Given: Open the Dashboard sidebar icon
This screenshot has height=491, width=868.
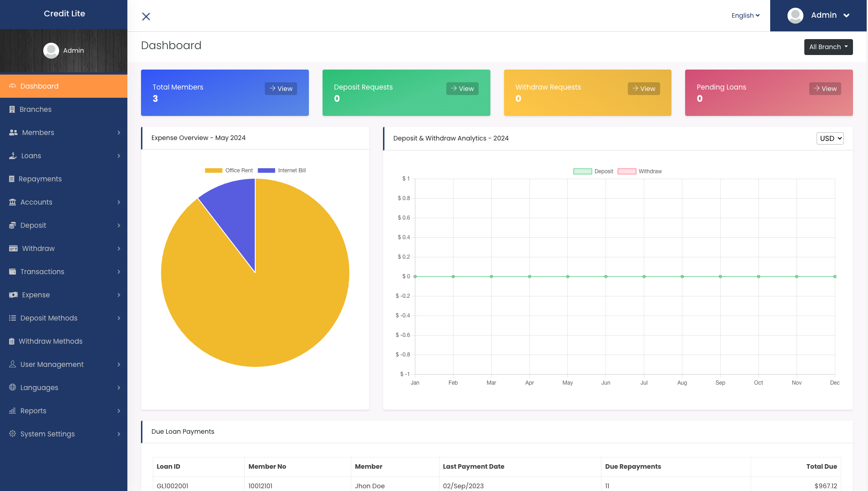Looking at the screenshot, I should (x=12, y=86).
